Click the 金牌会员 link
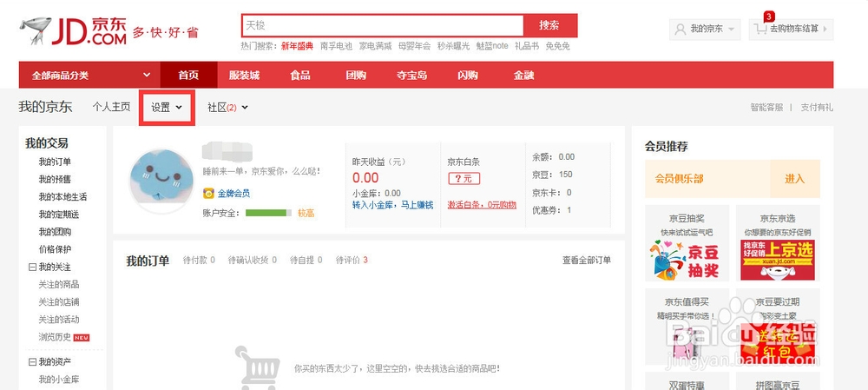This screenshot has height=390, width=868. click(x=233, y=194)
